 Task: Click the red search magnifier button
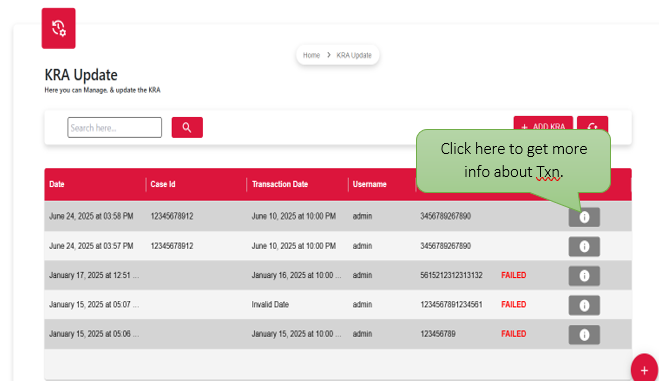[x=187, y=127]
